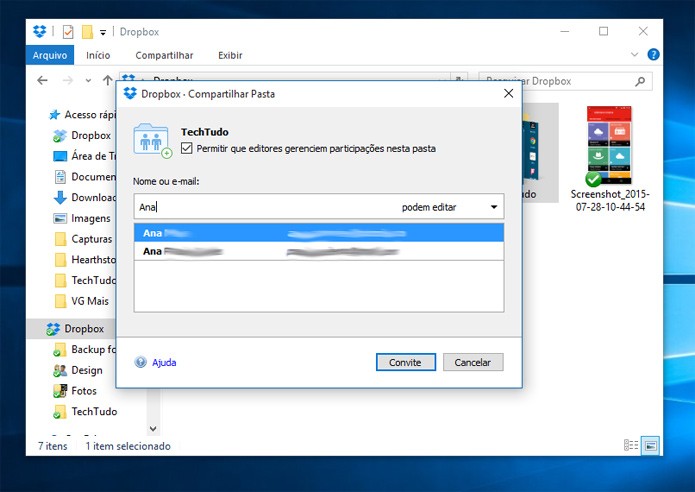Open Design shared folder in sidebar
695x492 pixels.
[x=78, y=370]
